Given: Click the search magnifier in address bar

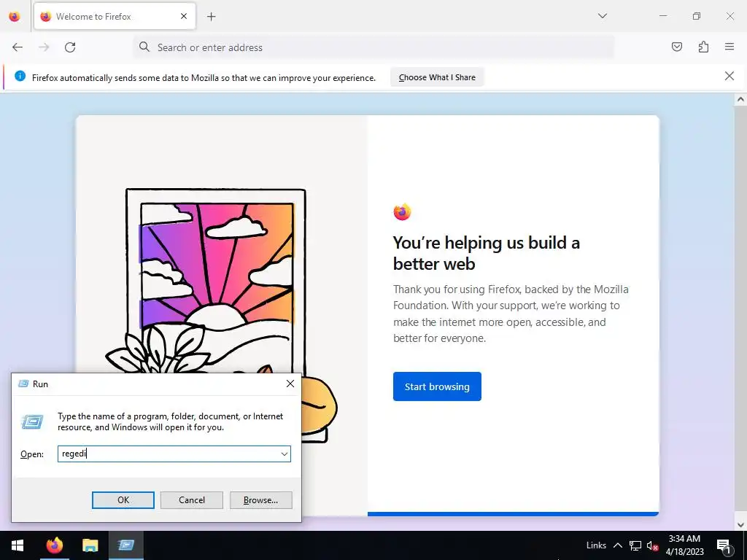Looking at the screenshot, I should (x=144, y=47).
